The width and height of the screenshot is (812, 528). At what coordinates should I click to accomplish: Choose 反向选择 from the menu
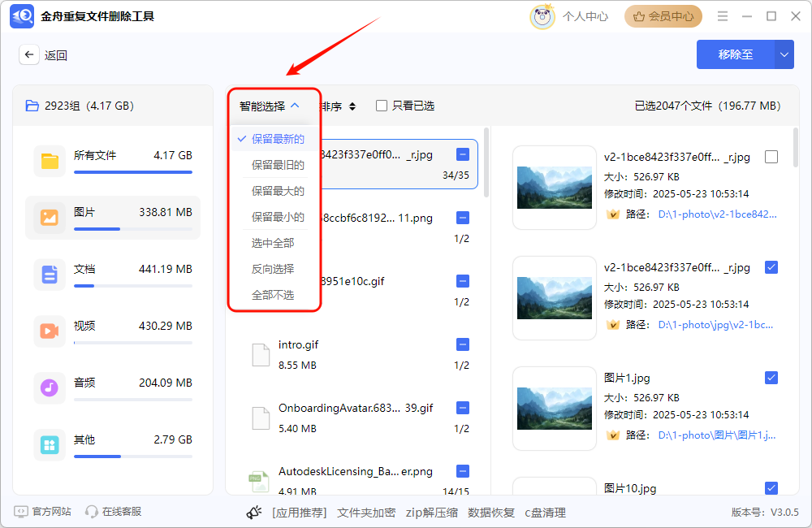[273, 268]
